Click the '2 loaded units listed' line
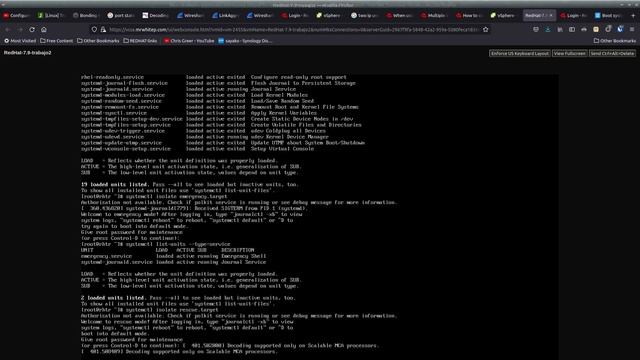 [x=188, y=298]
